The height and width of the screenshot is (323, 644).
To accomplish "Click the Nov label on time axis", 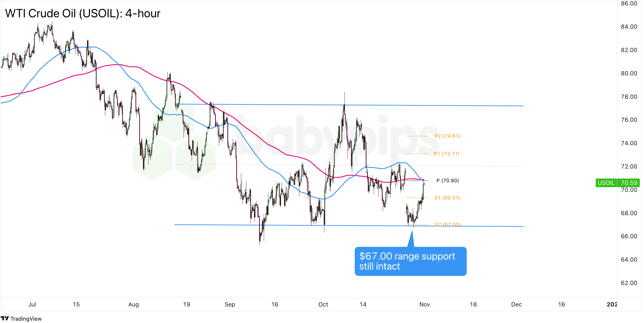I will 425,304.
